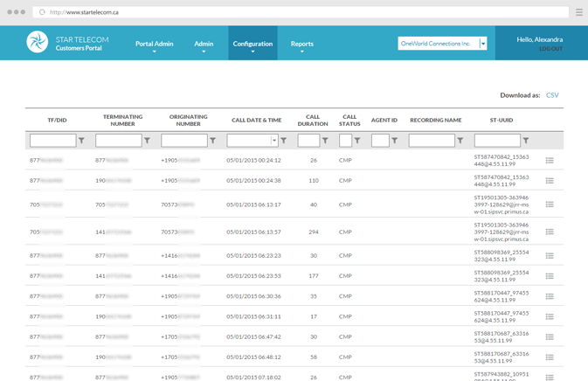The image size is (588, 381).
Task: Apply filter on ST-UUID column
Action: click(526, 141)
